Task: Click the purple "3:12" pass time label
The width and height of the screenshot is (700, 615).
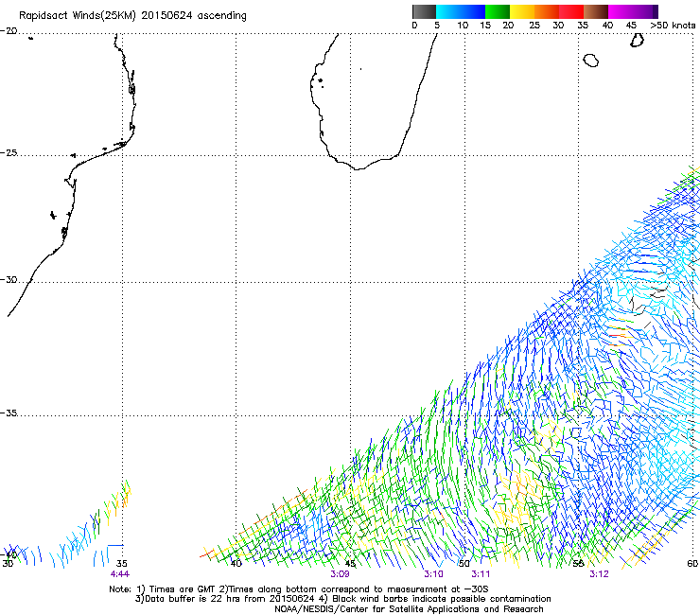Action: click(599, 574)
